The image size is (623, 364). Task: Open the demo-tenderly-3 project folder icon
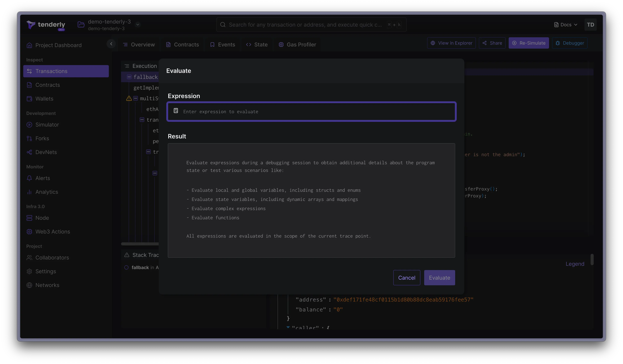81,24
